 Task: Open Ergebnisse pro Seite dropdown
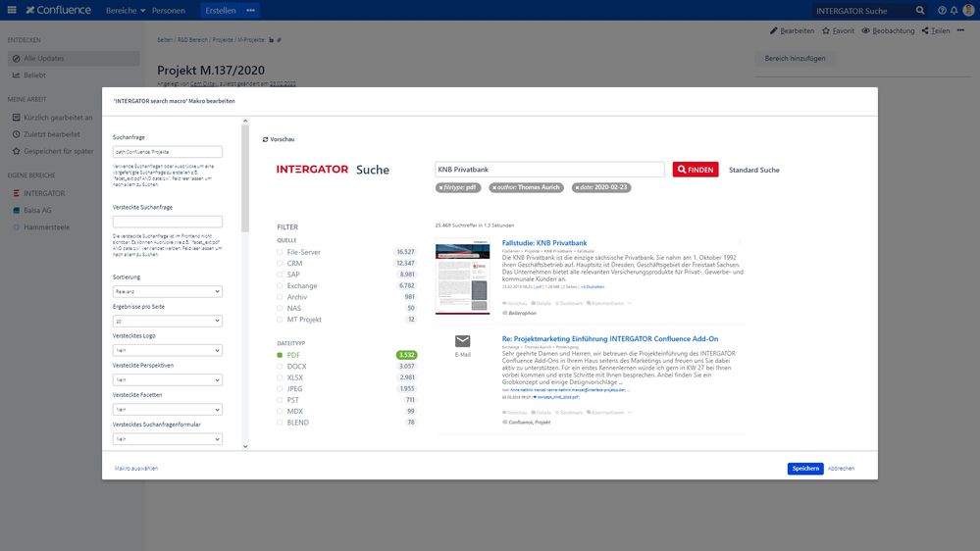168,322
